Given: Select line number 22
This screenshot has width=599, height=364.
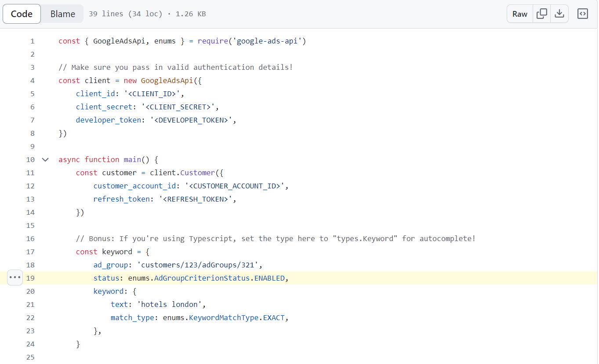Looking at the screenshot, I should point(30,317).
